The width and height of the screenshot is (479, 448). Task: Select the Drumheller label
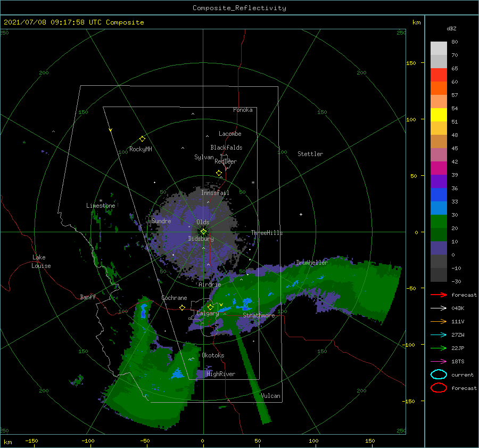[312, 263]
